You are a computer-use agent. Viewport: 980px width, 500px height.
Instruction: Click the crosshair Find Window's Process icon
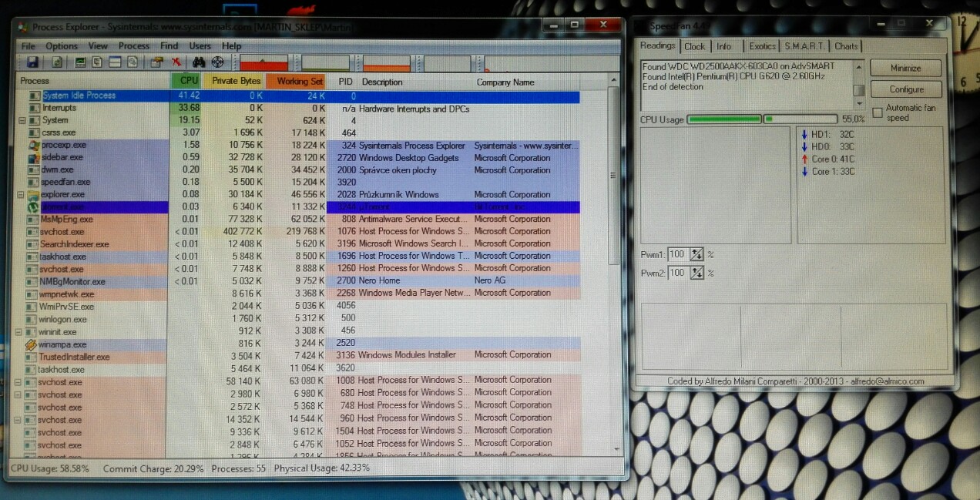[218, 62]
